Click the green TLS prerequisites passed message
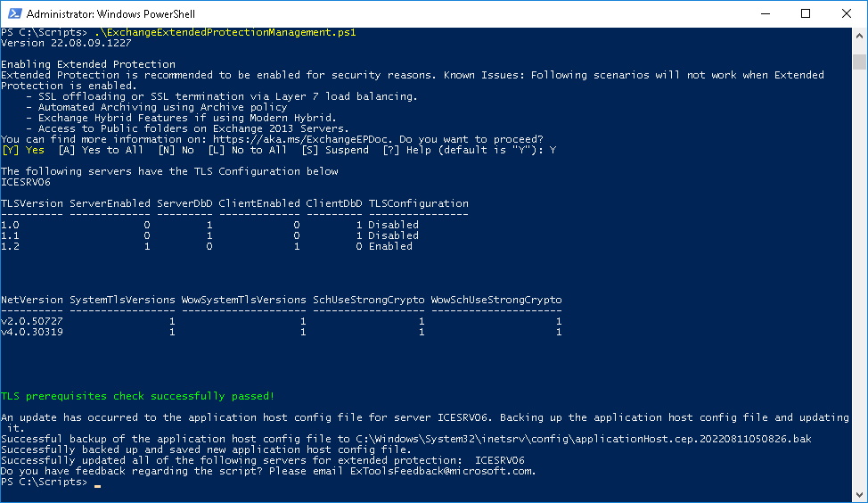 point(137,396)
